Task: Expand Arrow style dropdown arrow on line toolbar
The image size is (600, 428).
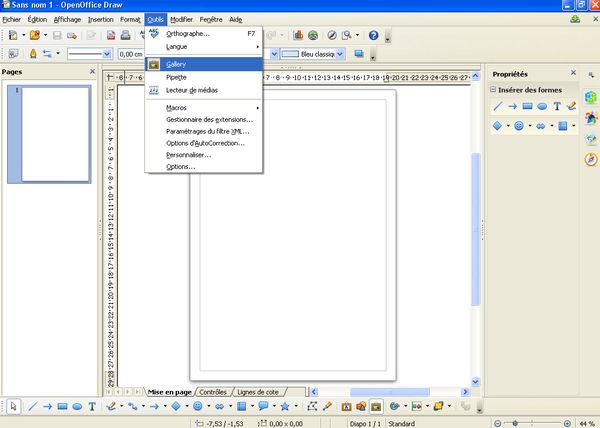Action: pos(58,54)
